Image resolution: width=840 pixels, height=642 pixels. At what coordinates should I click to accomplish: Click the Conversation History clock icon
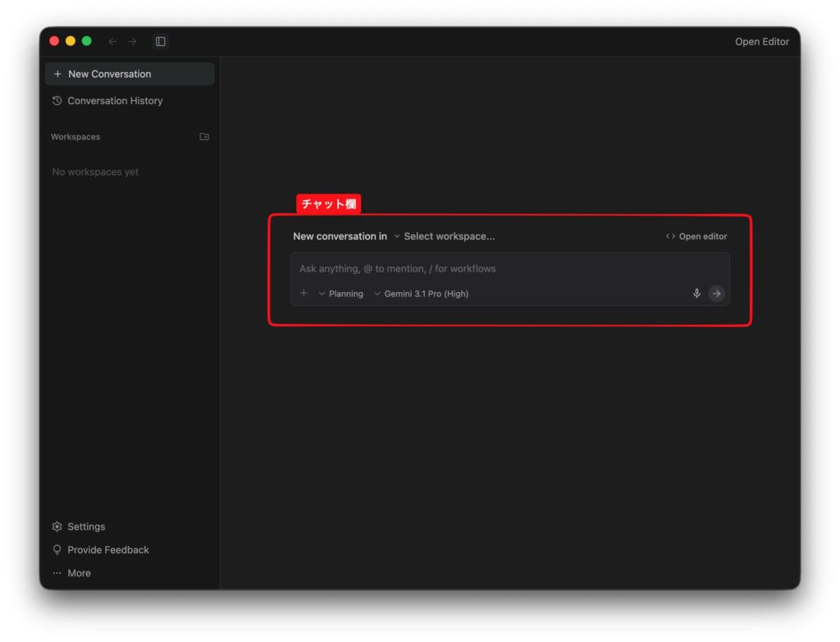click(x=57, y=101)
